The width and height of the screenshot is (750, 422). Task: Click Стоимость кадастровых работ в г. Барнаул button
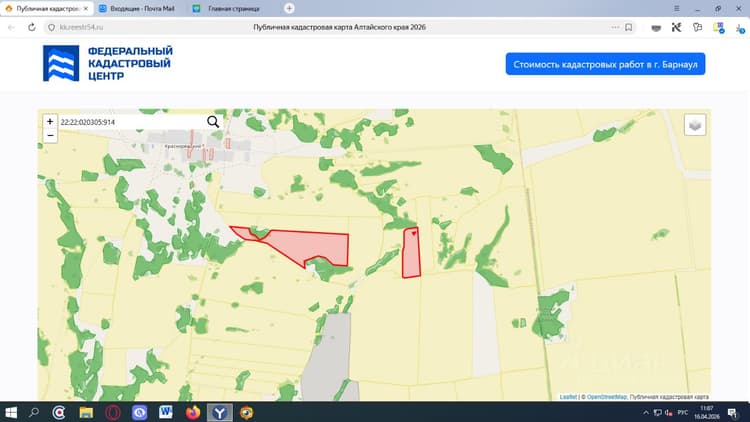click(605, 64)
